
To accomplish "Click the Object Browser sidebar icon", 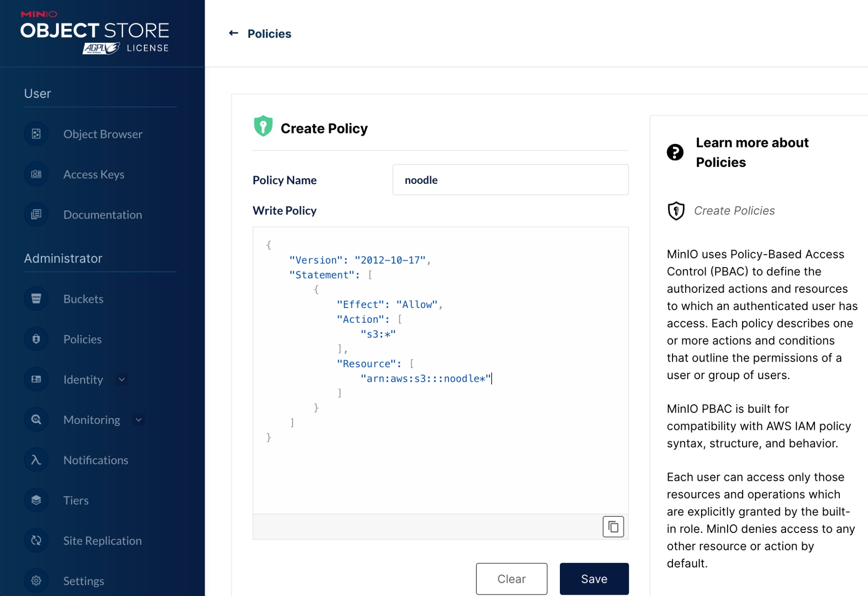I will tap(36, 134).
